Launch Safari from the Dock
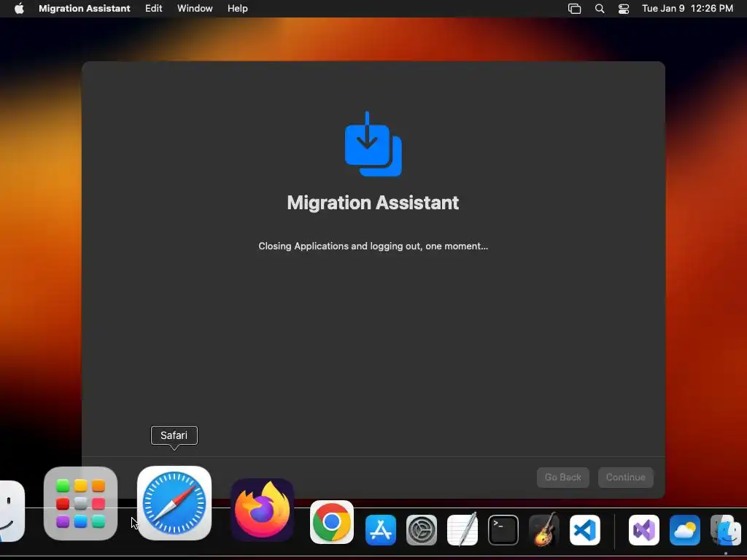The width and height of the screenshot is (747, 560). pyautogui.click(x=174, y=503)
